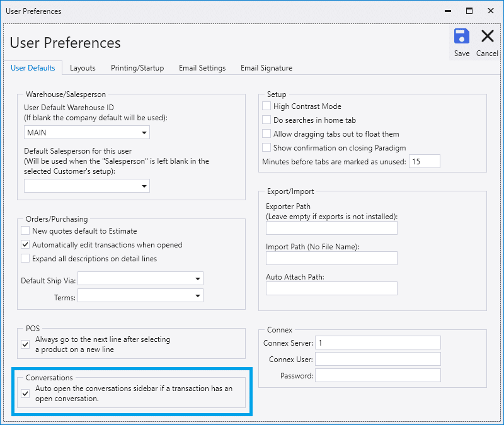This screenshot has width=504, height=425.
Task: Uncheck Automatically edit transactions when opened
Action: tap(26, 245)
